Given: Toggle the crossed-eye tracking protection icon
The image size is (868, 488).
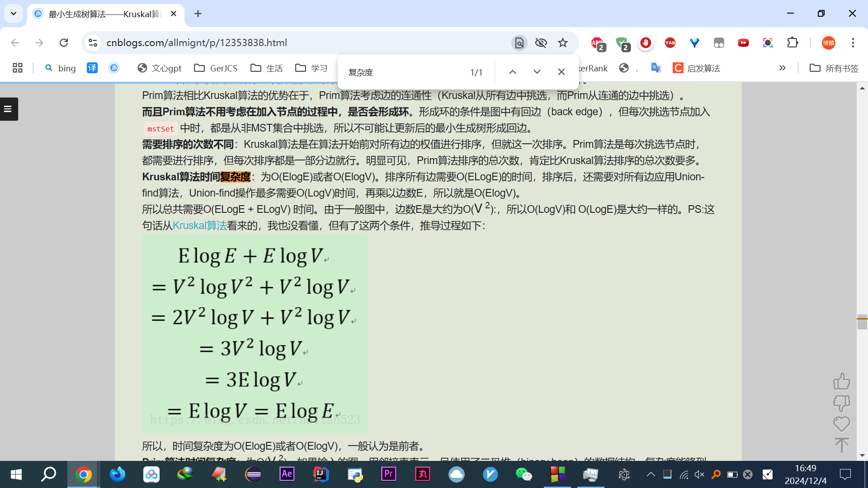Looking at the screenshot, I should click(x=541, y=42).
